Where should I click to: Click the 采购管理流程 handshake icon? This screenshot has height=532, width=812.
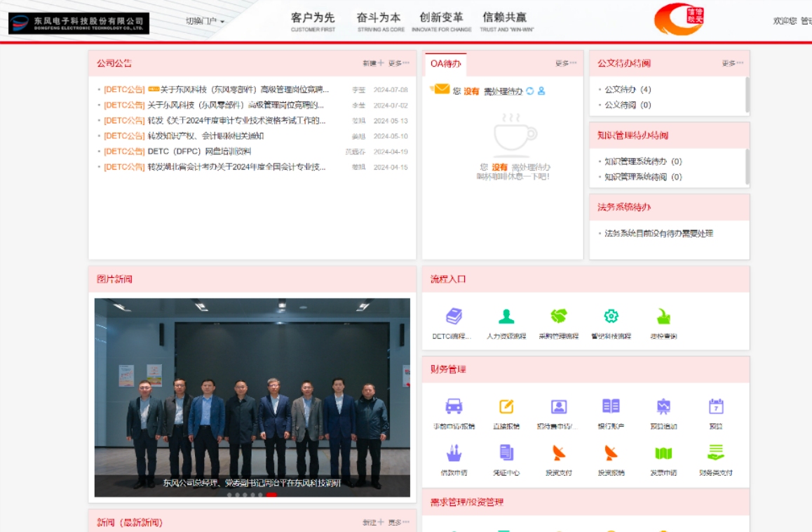coord(558,317)
